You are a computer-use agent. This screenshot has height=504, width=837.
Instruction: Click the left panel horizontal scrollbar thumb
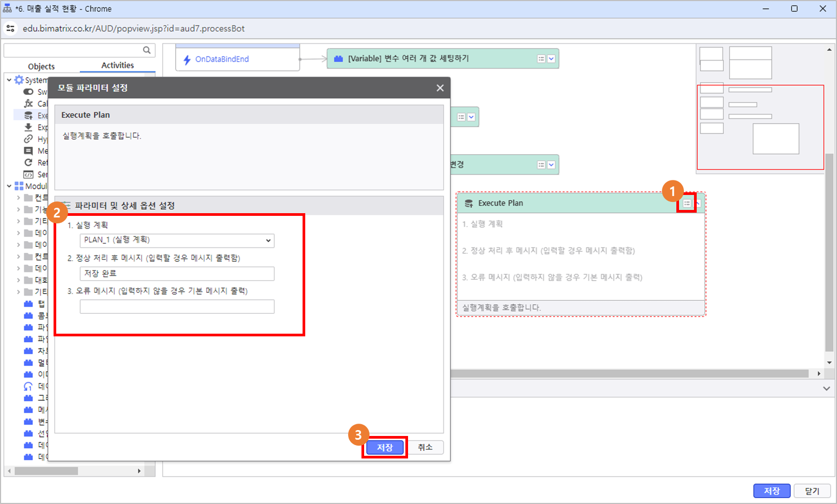[x=46, y=471]
